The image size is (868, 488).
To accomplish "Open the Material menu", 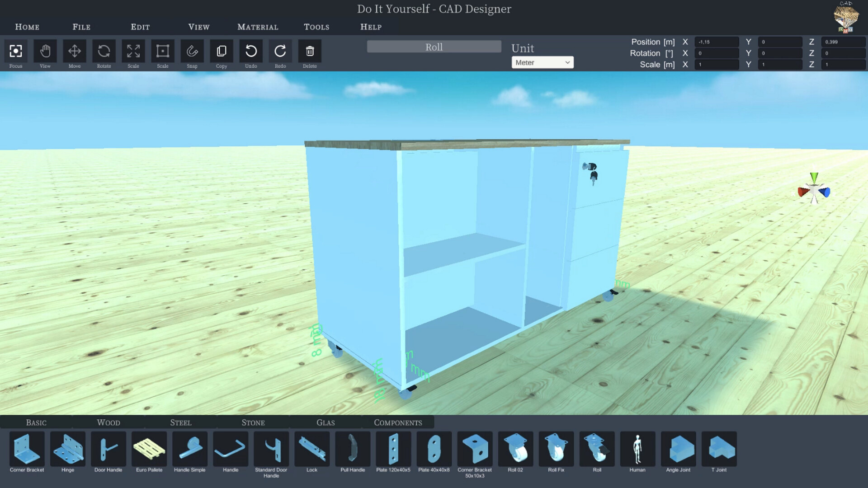I will coord(257,27).
